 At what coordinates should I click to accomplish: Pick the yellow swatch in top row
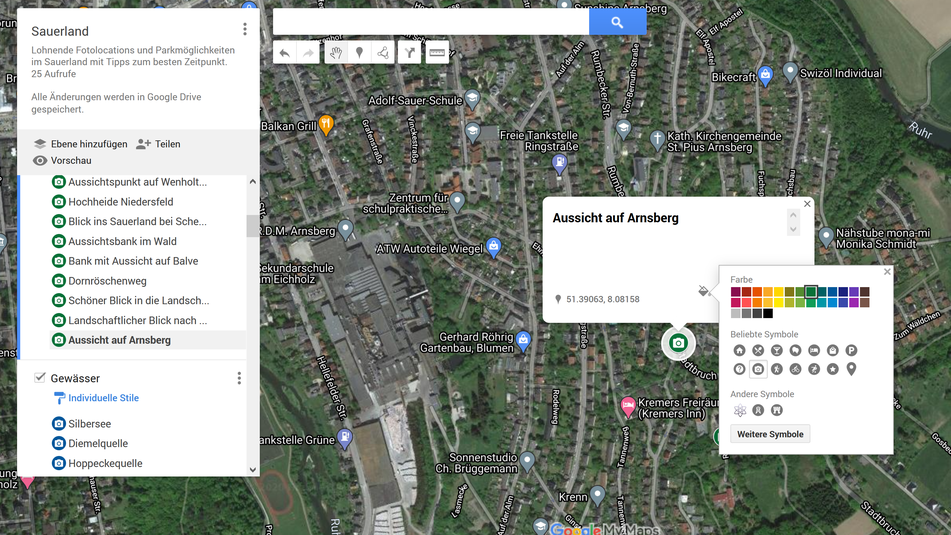pyautogui.click(x=779, y=292)
